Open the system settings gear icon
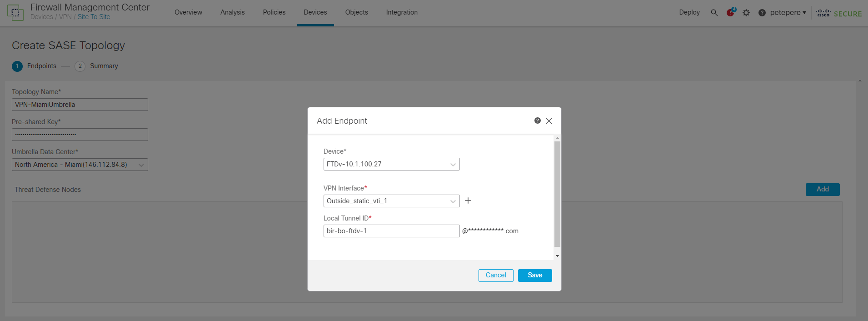The image size is (868, 321). (746, 13)
